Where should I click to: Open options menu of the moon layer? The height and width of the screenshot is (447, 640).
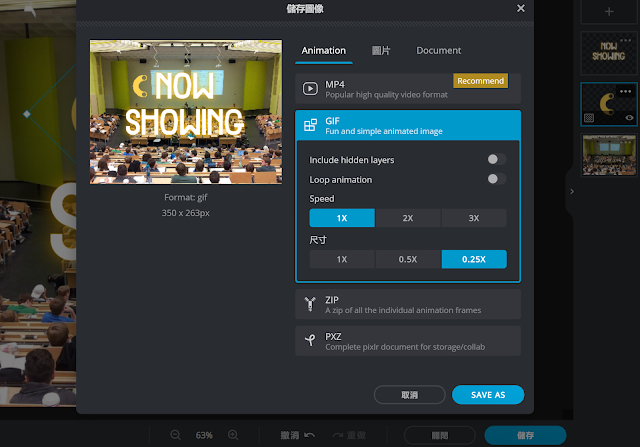627,91
